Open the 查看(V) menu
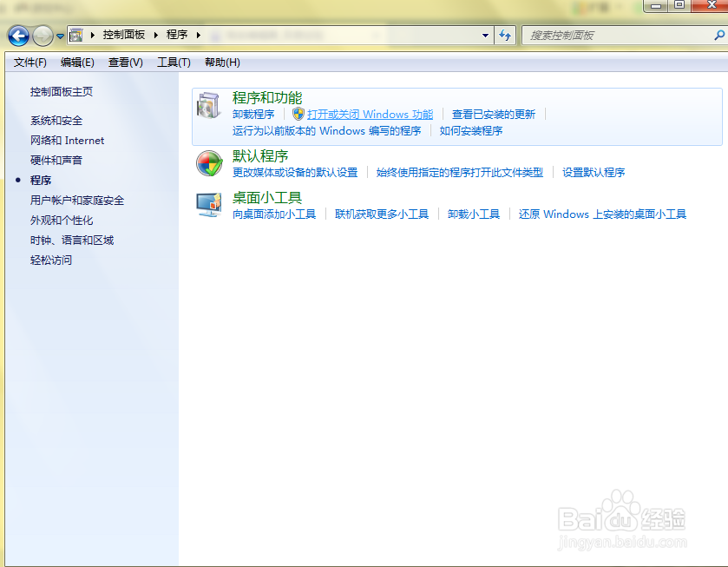Image resolution: width=728 pixels, height=567 pixels. coord(125,62)
